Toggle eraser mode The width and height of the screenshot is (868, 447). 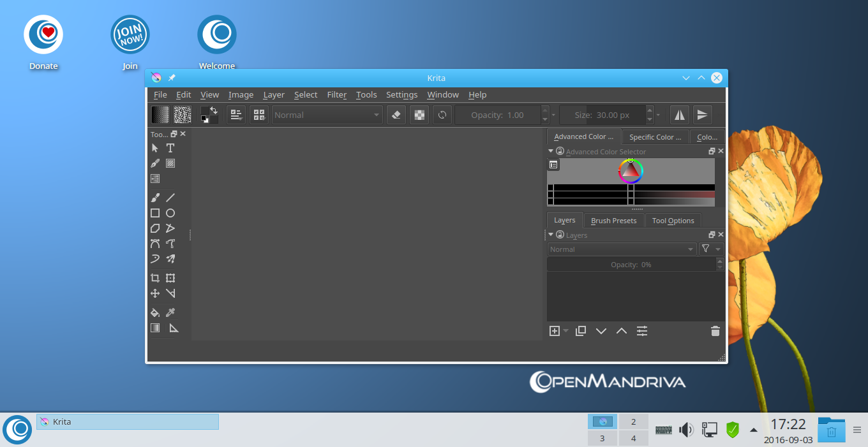point(396,115)
